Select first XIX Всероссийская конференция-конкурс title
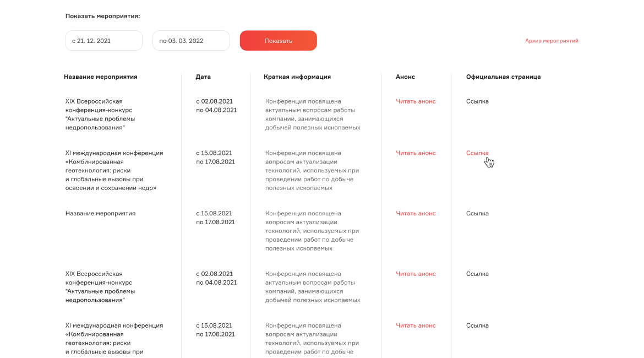The width and height of the screenshot is (644, 358). (x=100, y=114)
